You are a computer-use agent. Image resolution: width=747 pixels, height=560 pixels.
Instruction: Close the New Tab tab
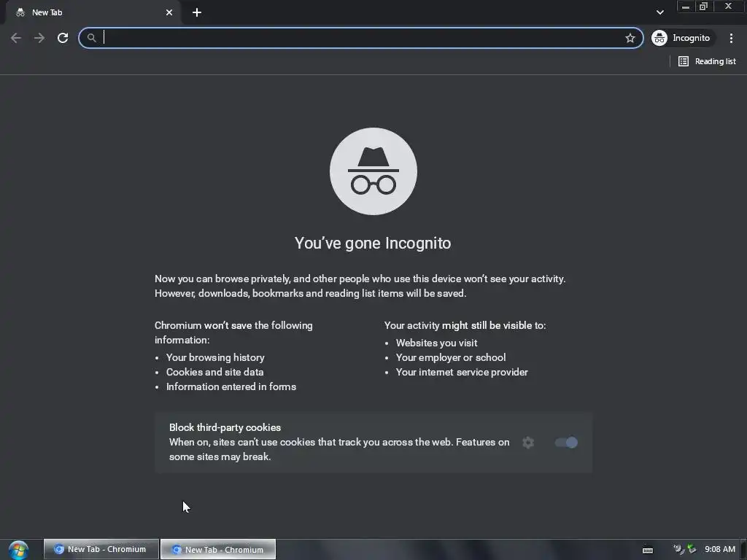coord(169,12)
